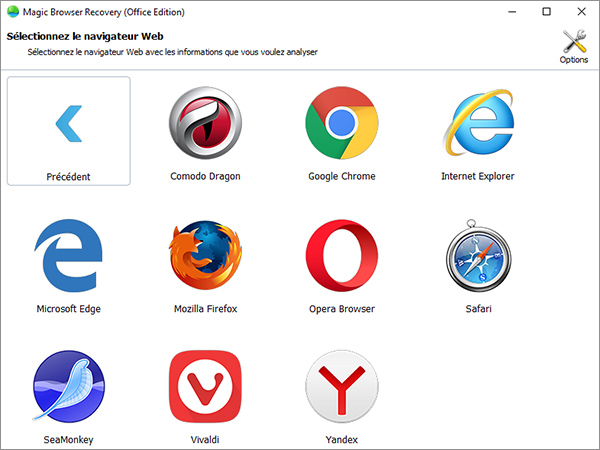Click the Opera Browser label
The height and width of the screenshot is (450, 600).
[x=342, y=309]
